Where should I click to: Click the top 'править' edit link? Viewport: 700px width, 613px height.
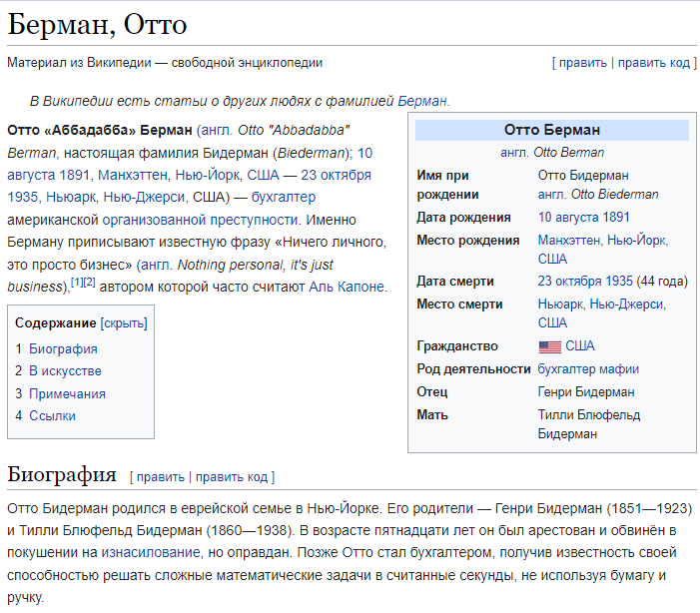(582, 63)
